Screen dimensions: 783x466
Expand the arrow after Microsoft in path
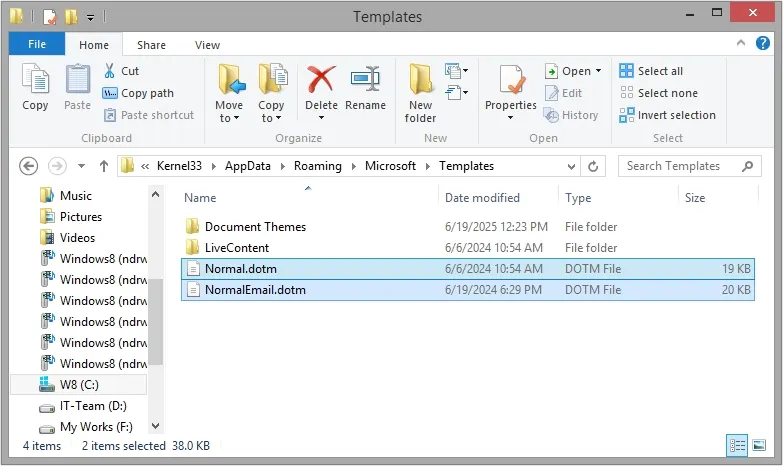pos(428,166)
